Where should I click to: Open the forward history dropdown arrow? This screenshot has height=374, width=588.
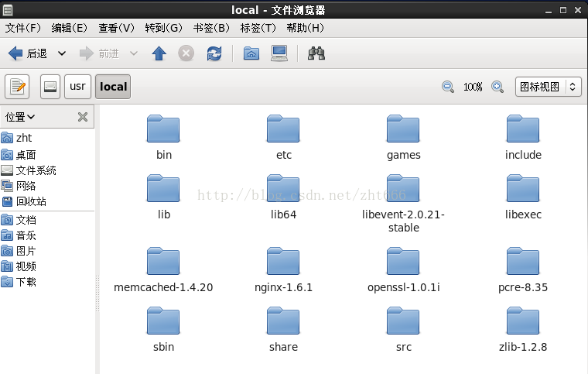pyautogui.click(x=134, y=53)
